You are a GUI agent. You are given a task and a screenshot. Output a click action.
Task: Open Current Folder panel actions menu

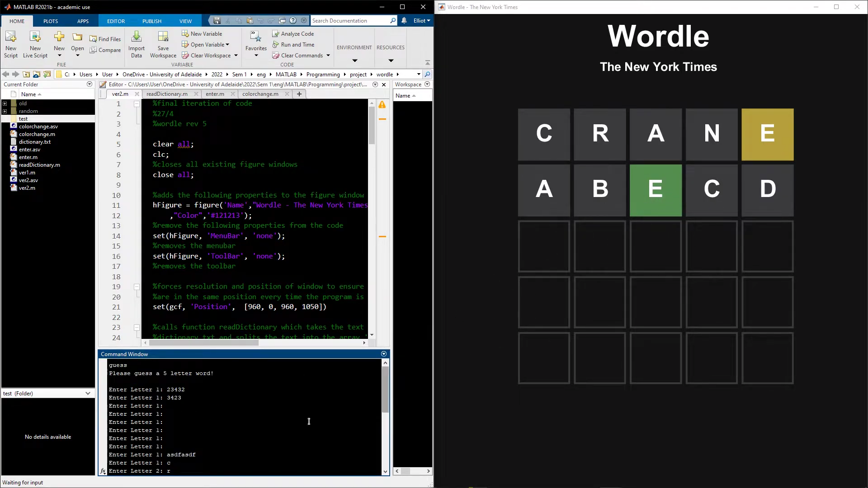point(90,84)
